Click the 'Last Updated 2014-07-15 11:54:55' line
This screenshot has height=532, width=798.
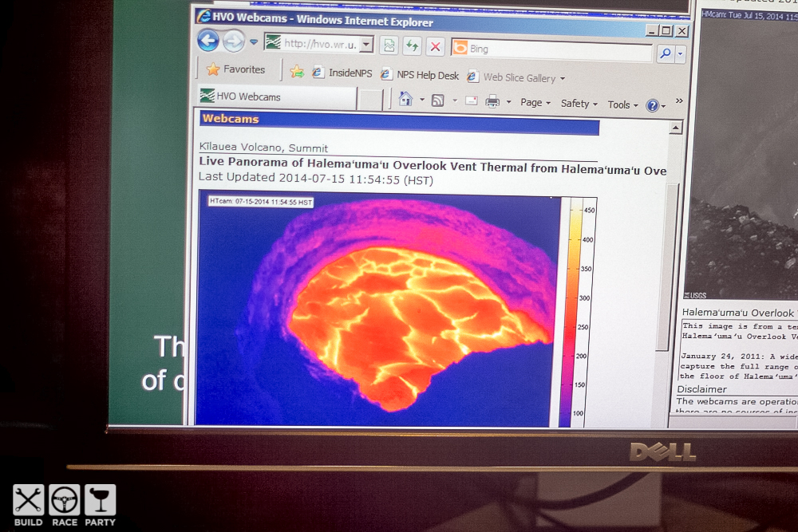point(315,179)
